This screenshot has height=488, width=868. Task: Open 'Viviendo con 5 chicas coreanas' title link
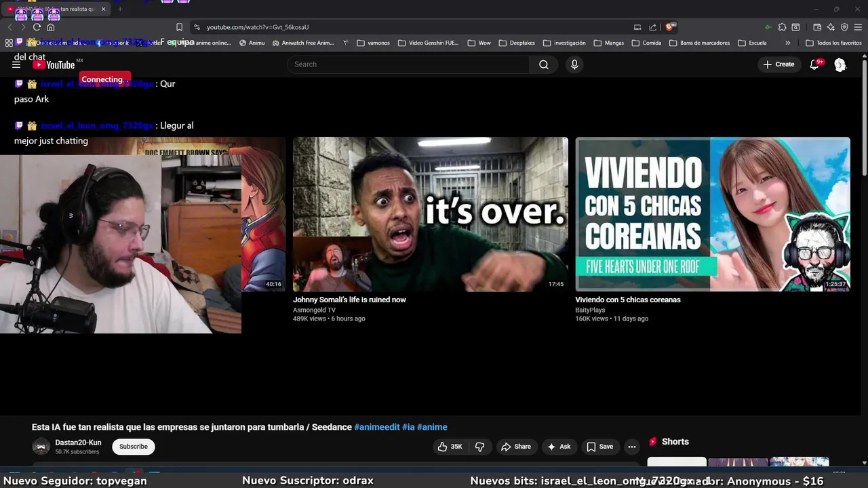tap(628, 300)
